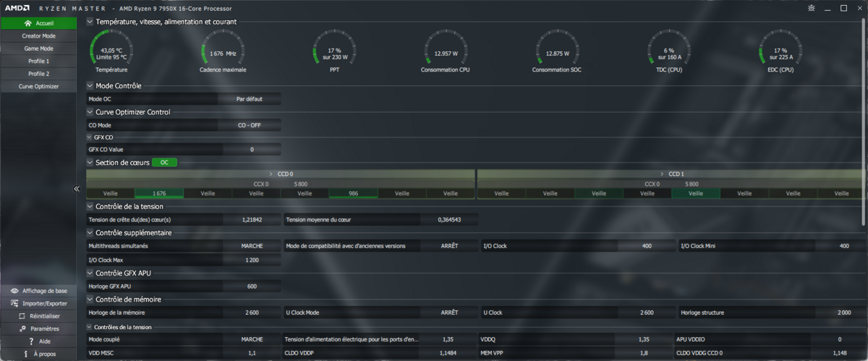Toggle U Clock Mode ARRÊT value
This screenshot has width=868, height=361.
[449, 313]
